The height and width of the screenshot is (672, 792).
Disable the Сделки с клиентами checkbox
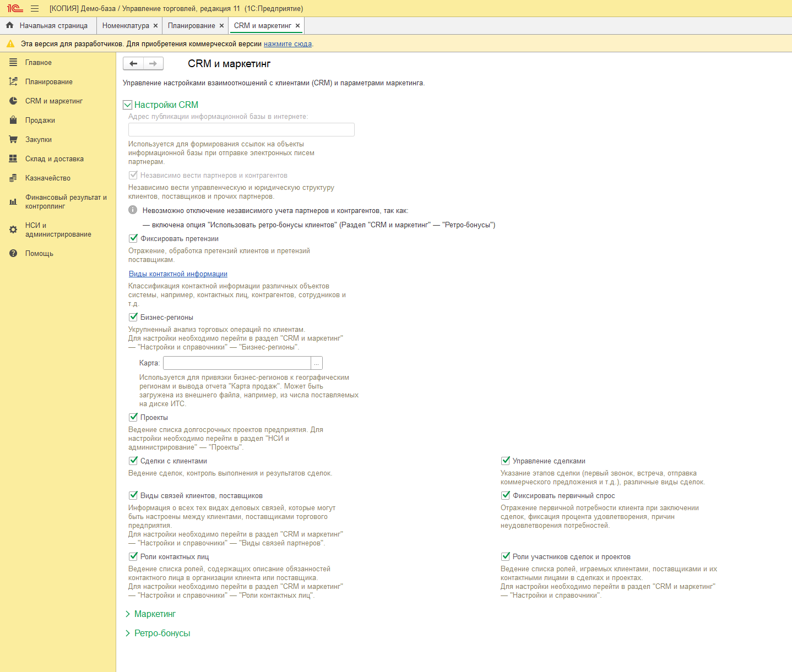click(133, 461)
